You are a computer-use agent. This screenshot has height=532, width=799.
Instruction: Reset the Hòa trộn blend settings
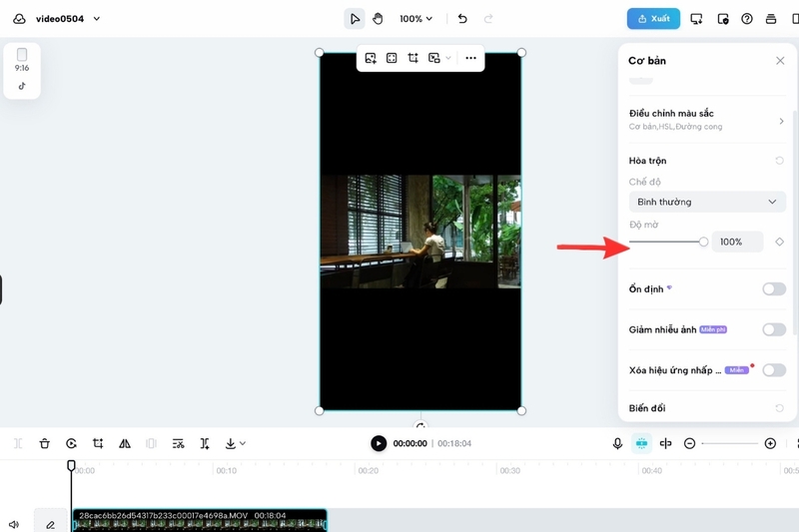point(780,161)
